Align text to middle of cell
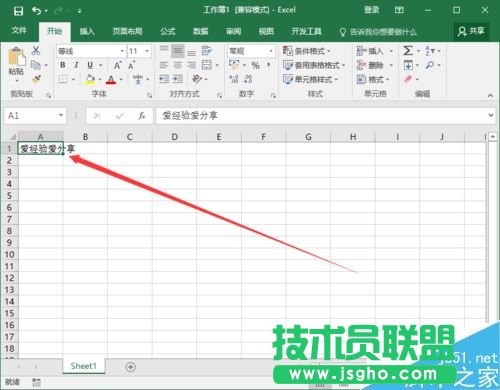Viewport: 500px width, 390px height. tap(178, 51)
